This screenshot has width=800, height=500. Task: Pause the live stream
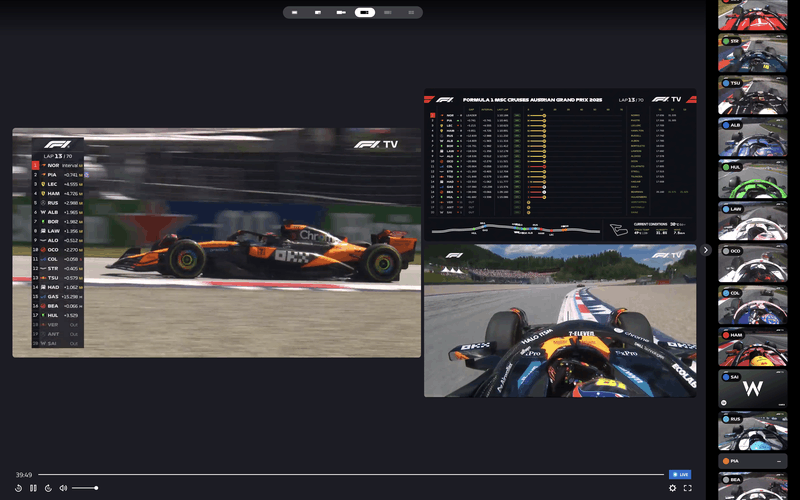pyautogui.click(x=33, y=488)
